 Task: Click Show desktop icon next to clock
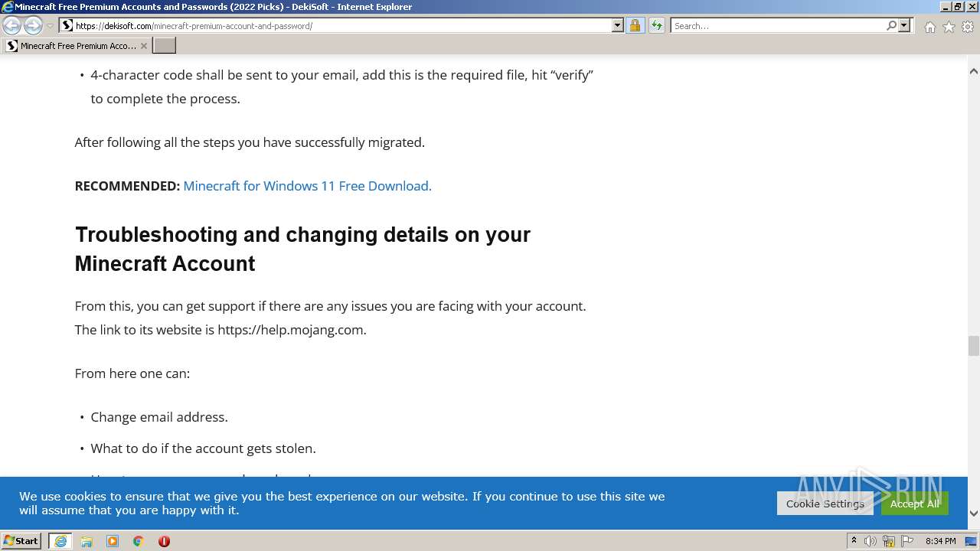click(971, 541)
